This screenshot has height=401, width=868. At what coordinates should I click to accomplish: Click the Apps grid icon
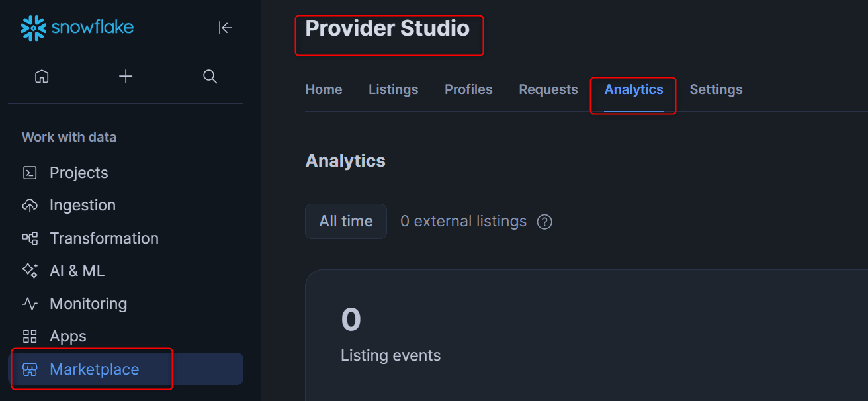coord(30,336)
